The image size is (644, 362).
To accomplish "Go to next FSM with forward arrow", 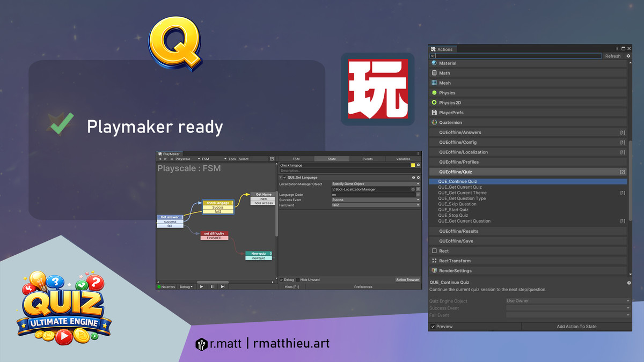I will (165, 159).
